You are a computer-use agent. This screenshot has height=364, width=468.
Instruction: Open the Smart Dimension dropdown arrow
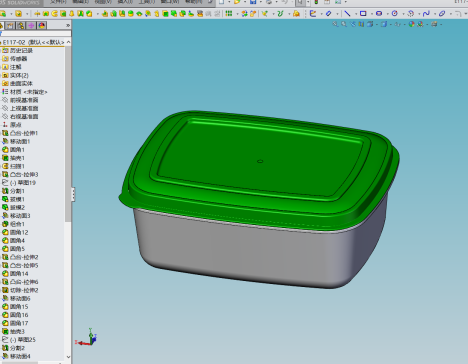pyautogui.click(x=337, y=14)
